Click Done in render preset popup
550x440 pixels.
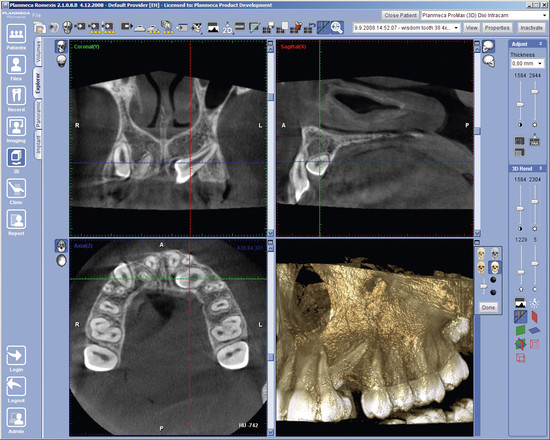pyautogui.click(x=488, y=307)
